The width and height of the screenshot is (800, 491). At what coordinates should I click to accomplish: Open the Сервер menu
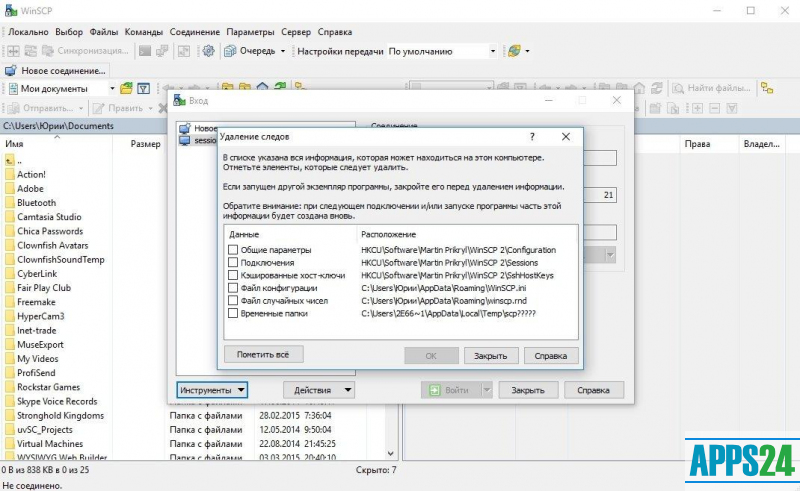tap(296, 32)
